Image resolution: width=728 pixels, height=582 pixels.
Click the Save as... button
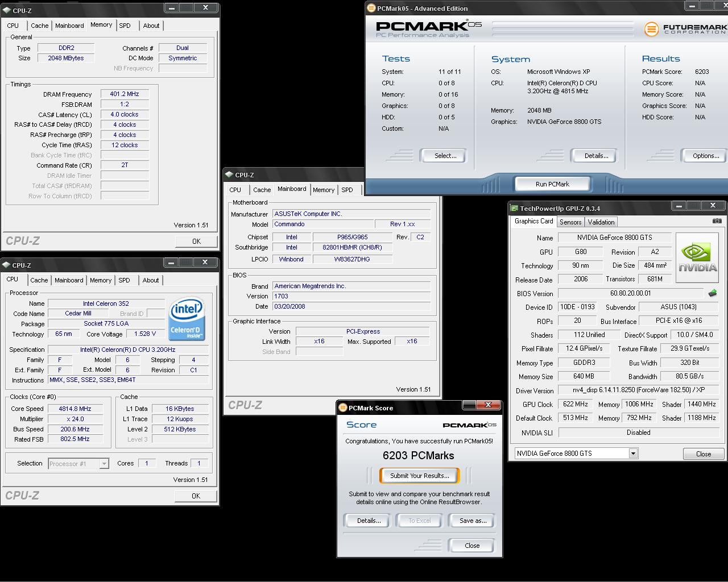(x=473, y=521)
